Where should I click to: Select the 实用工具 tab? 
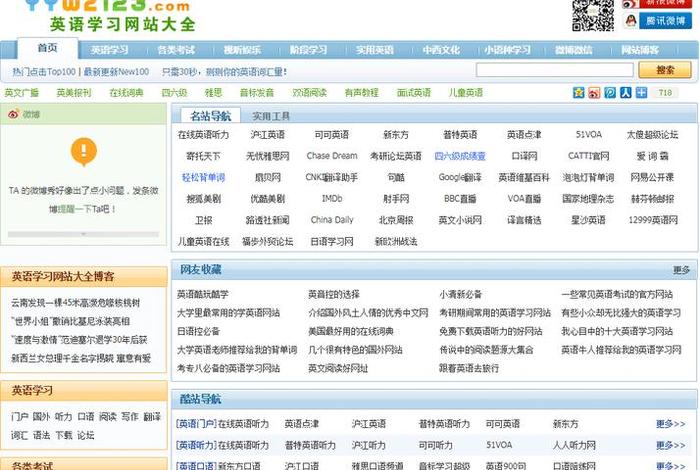tap(271, 116)
